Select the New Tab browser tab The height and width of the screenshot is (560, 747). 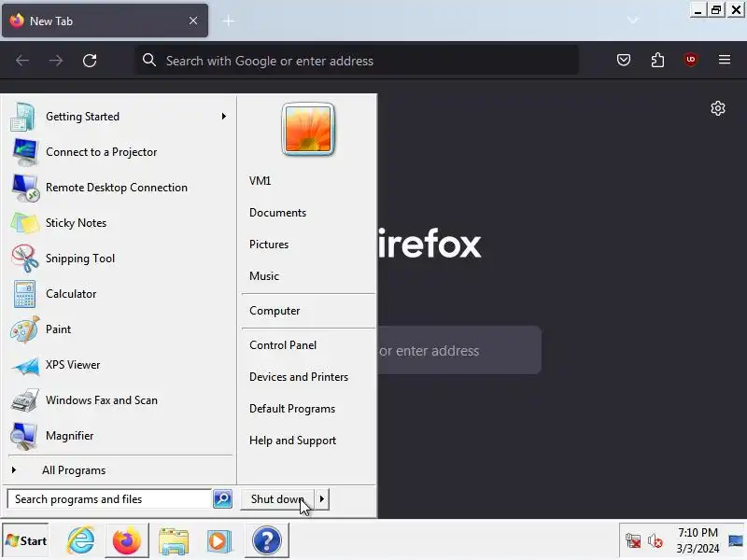coord(105,21)
